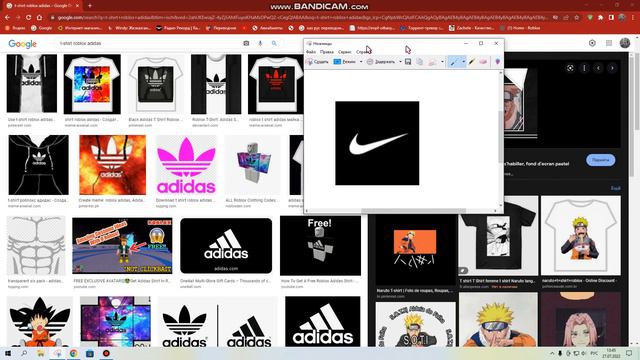Bookmark this page with the star icon
The width and height of the screenshot is (640, 360).
576,18
